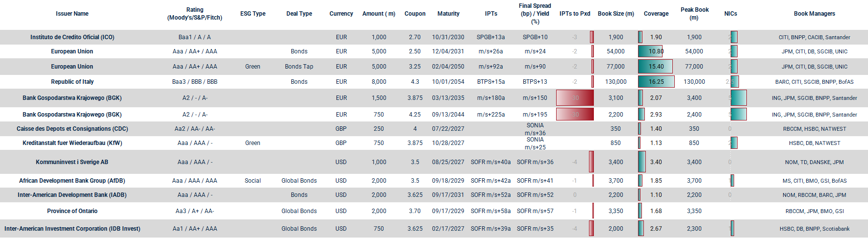The image size is (868, 240).
Task: Click the Rating (Moody's/S&P/Fitch) column header
Action: pos(195,14)
